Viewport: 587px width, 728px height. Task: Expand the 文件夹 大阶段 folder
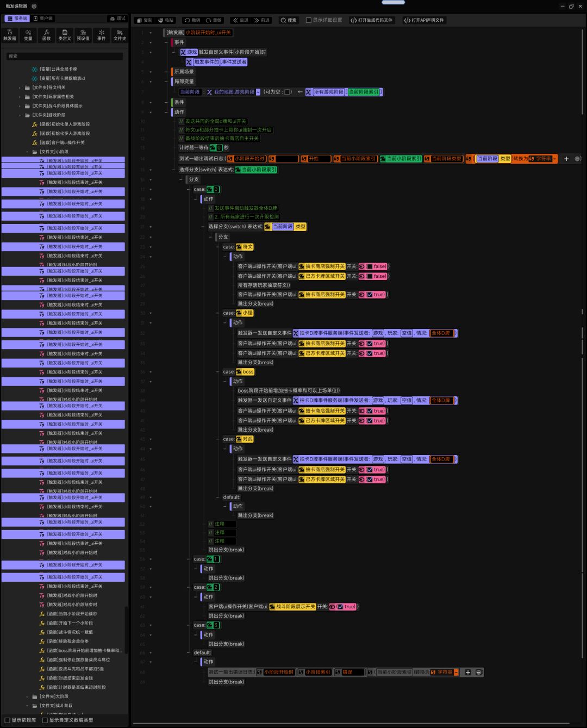click(x=28, y=696)
